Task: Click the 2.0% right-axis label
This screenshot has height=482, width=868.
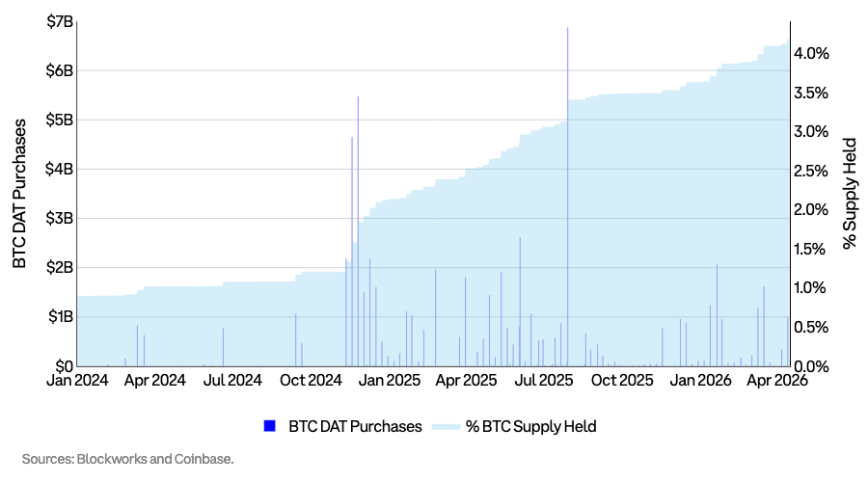Action: click(811, 210)
